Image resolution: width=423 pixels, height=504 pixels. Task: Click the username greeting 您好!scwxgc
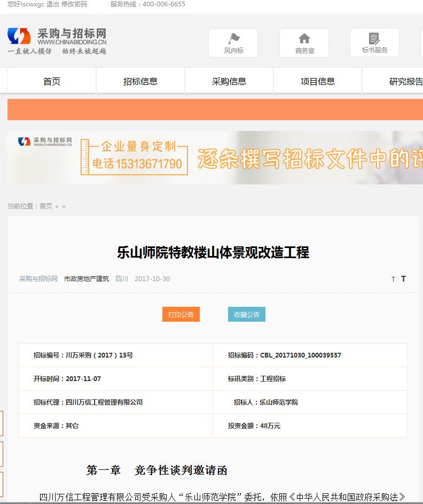point(26,4)
